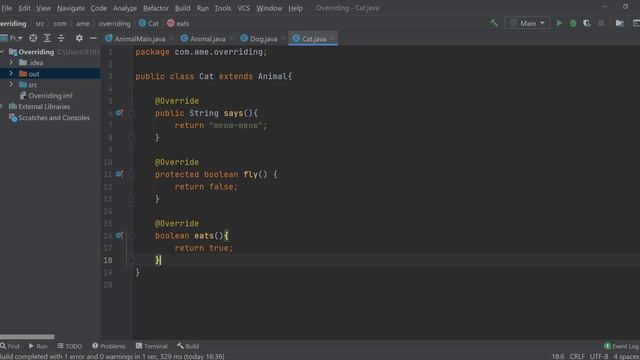Close the Dog.java tab

pos(283,38)
